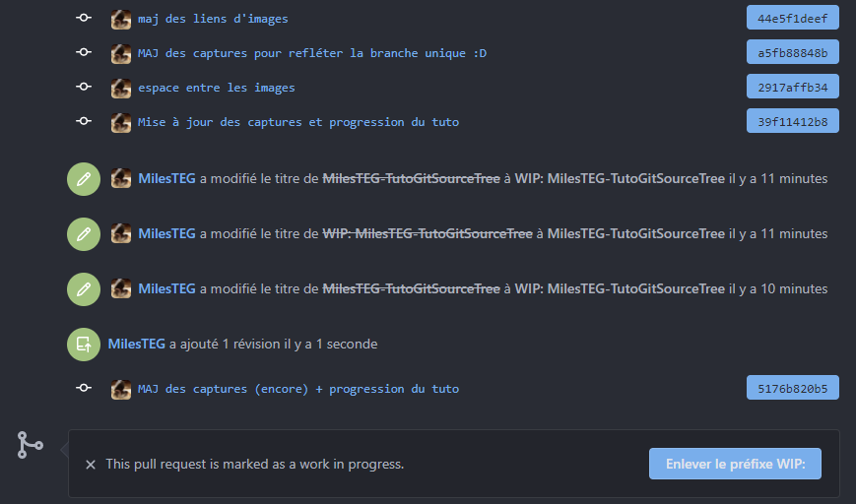Open commit hash 5176b820b5
This screenshot has width=856, height=504.
click(x=793, y=388)
